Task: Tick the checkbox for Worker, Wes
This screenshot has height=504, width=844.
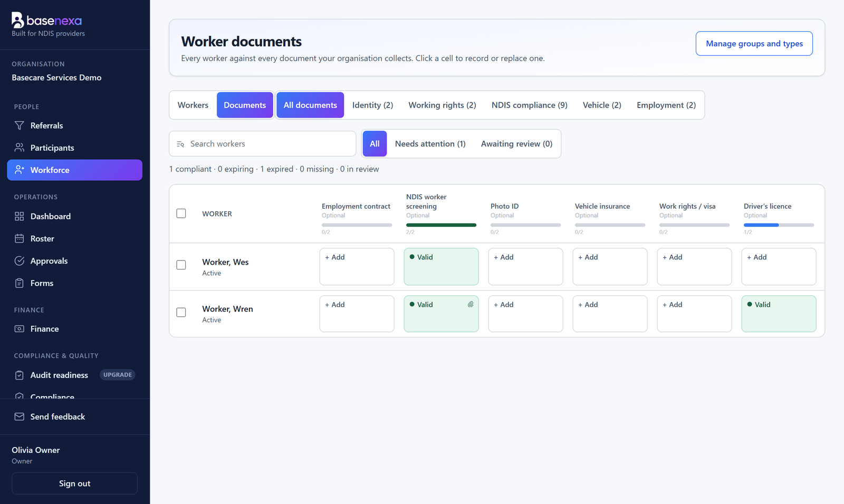Action: tap(181, 265)
